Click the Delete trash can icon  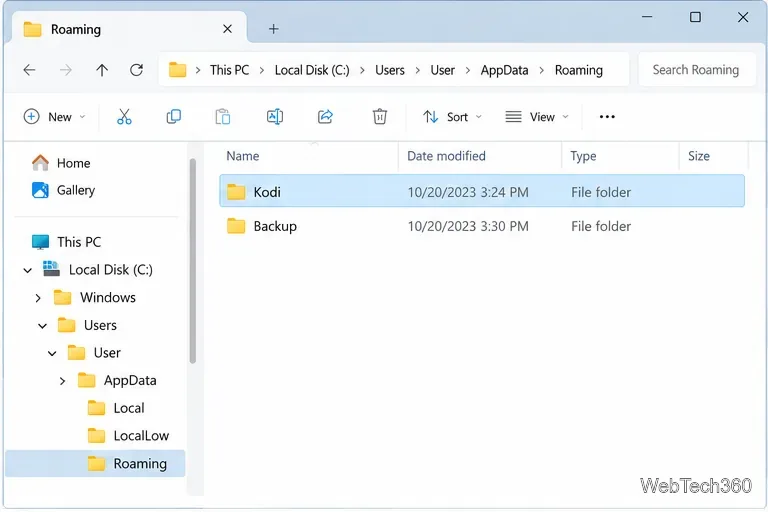pyautogui.click(x=380, y=117)
